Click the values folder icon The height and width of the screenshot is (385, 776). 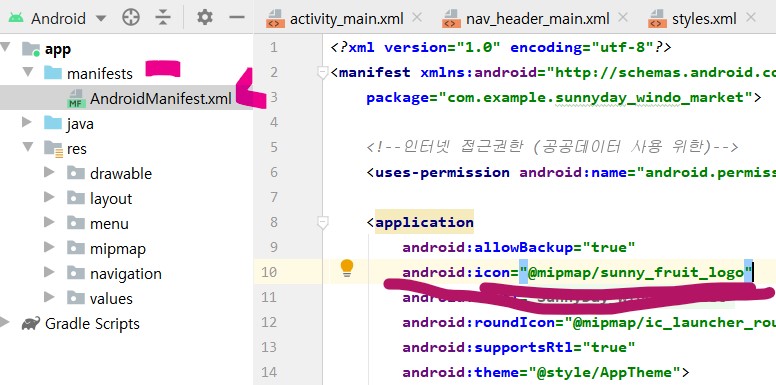(x=76, y=298)
